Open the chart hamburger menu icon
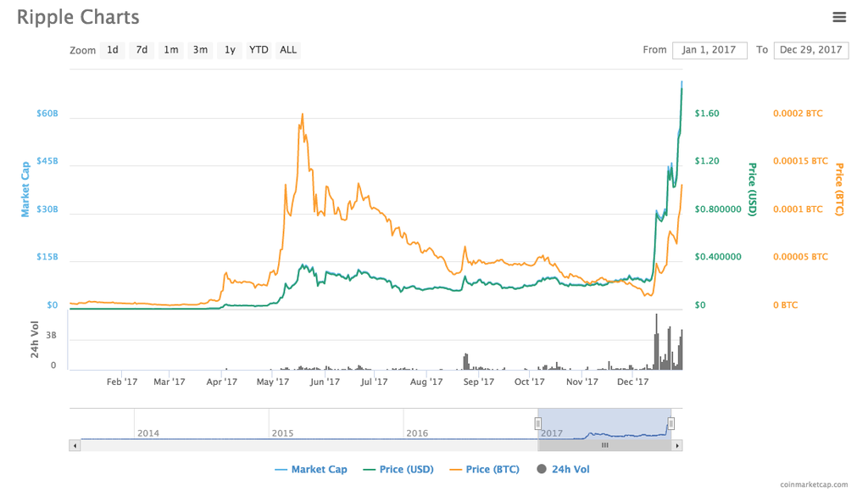This screenshot has width=868, height=491. pos(839,17)
